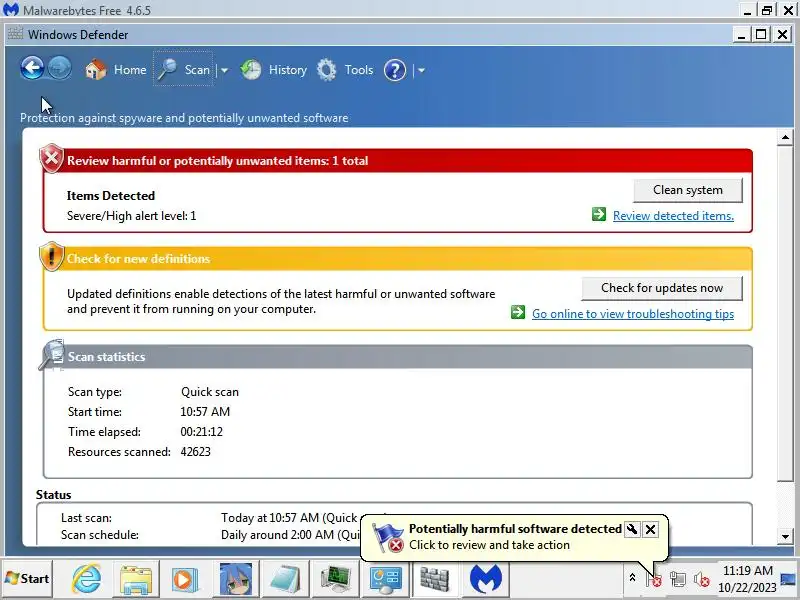Click the greyed Forward arrow button
This screenshot has height=600, width=800.
(x=59, y=68)
